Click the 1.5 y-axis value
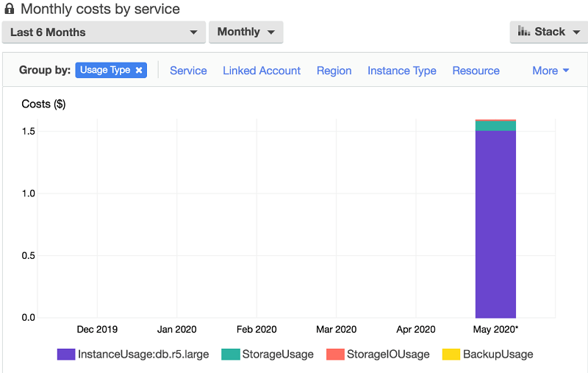 (29, 132)
